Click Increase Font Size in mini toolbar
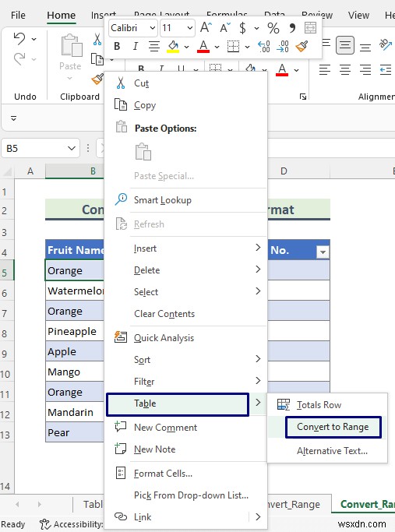This screenshot has width=395, height=532. point(206,27)
